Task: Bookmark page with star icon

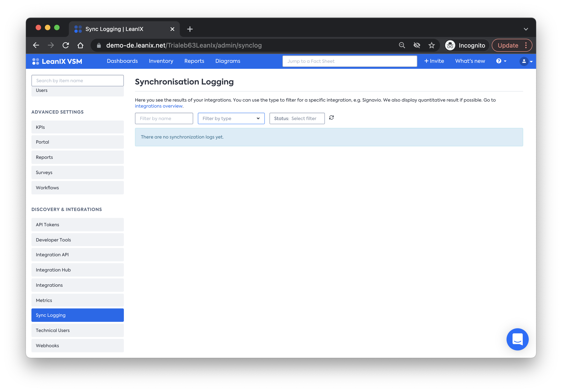Action: pos(431,45)
